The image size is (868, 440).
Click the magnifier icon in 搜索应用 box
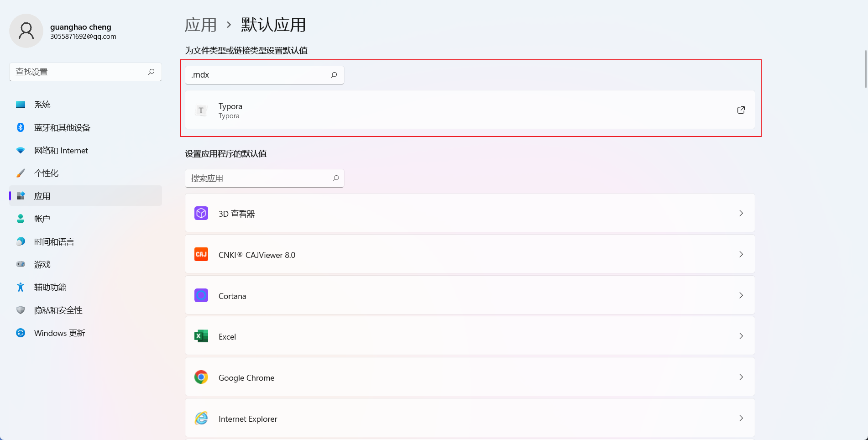[336, 178]
